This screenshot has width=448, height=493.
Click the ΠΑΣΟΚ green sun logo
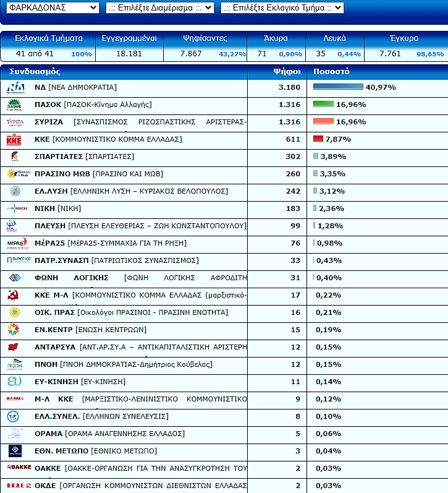coord(15,105)
